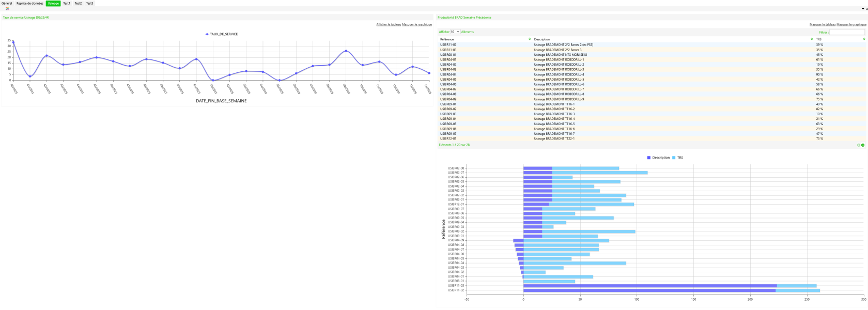868x310 pixels.
Task: Sort the table by the TRS column arrow
Action: (864, 39)
